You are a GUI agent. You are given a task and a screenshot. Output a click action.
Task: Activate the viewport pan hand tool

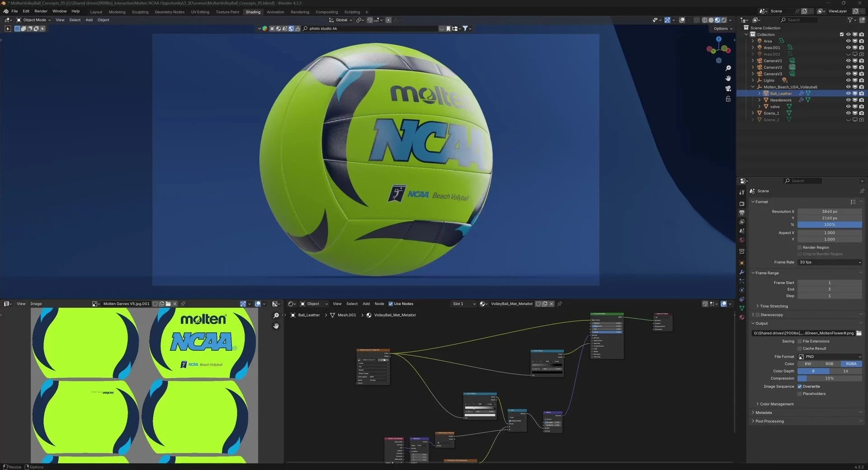pyautogui.click(x=728, y=78)
